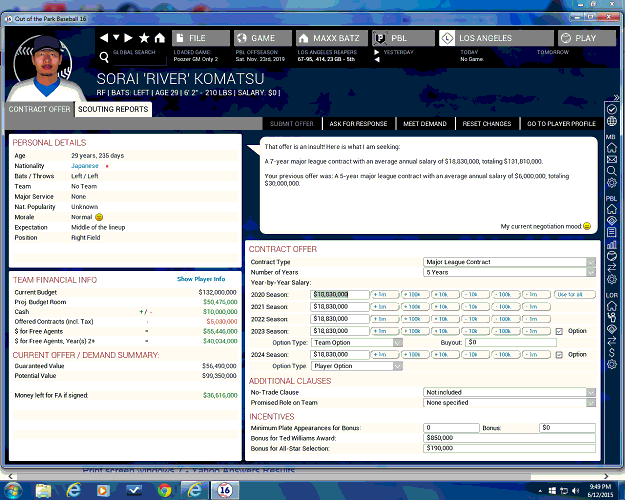This screenshot has height=500, width=625.
Task: Click the global search magnifier icon
Action: pos(104,57)
